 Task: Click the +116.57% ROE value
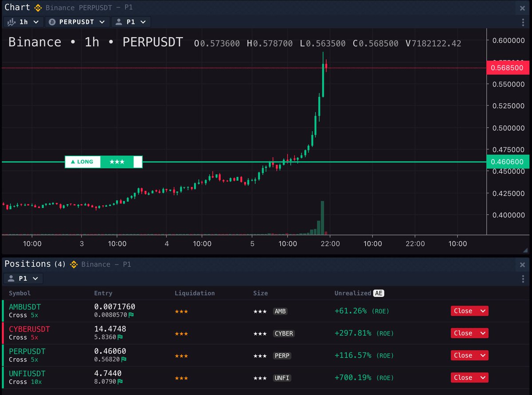tap(352, 356)
